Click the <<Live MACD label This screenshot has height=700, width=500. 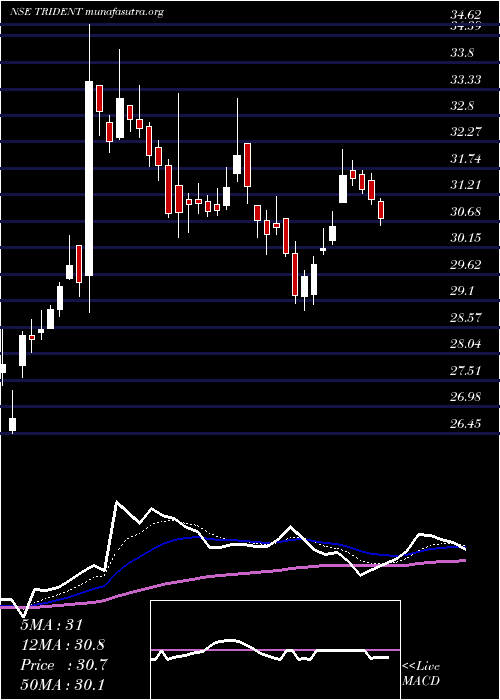pyautogui.click(x=421, y=674)
